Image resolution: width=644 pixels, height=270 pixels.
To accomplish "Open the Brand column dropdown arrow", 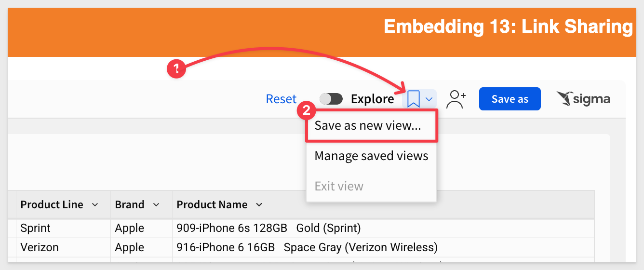I will pos(156,204).
